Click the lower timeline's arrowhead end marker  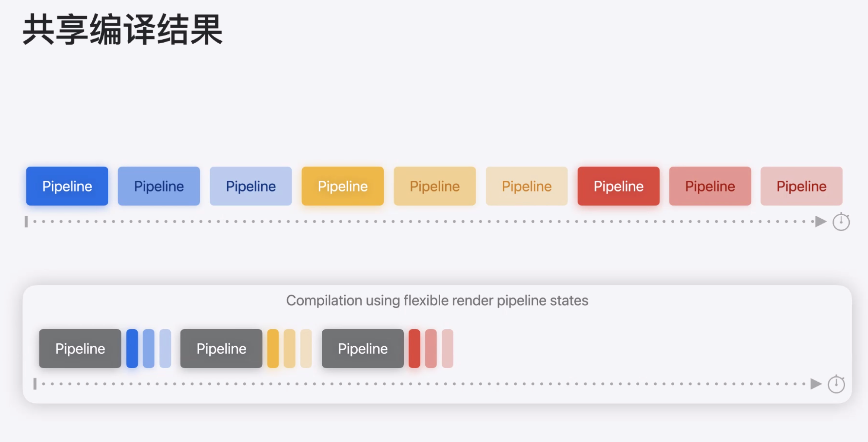[x=816, y=384]
